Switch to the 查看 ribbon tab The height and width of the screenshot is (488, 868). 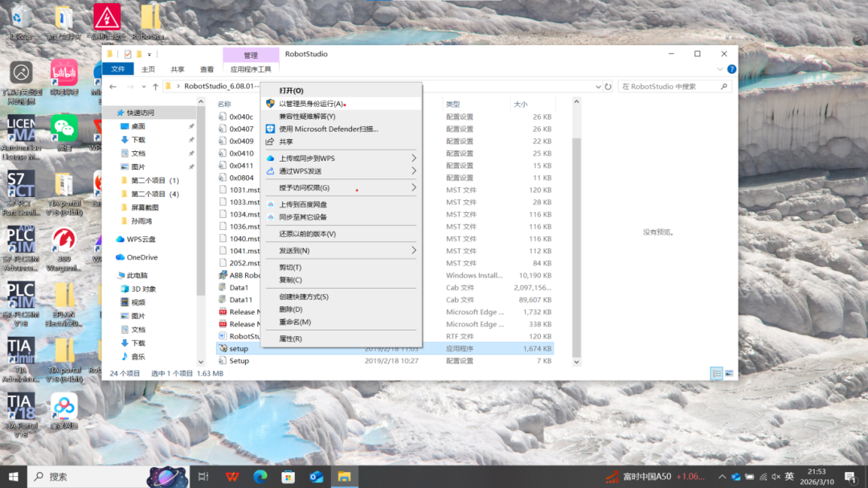click(x=207, y=70)
